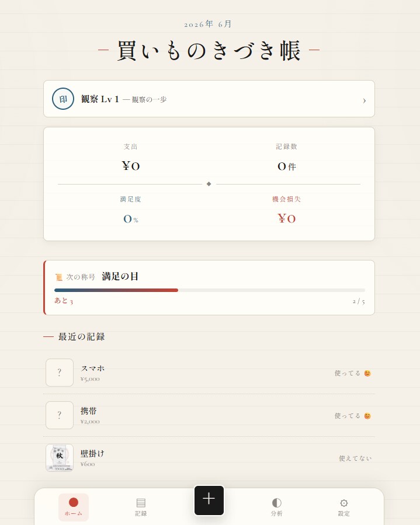Screen dimensions: 420x525
Task: Click the scroll icon beside 次の称号
Action: tap(59, 277)
